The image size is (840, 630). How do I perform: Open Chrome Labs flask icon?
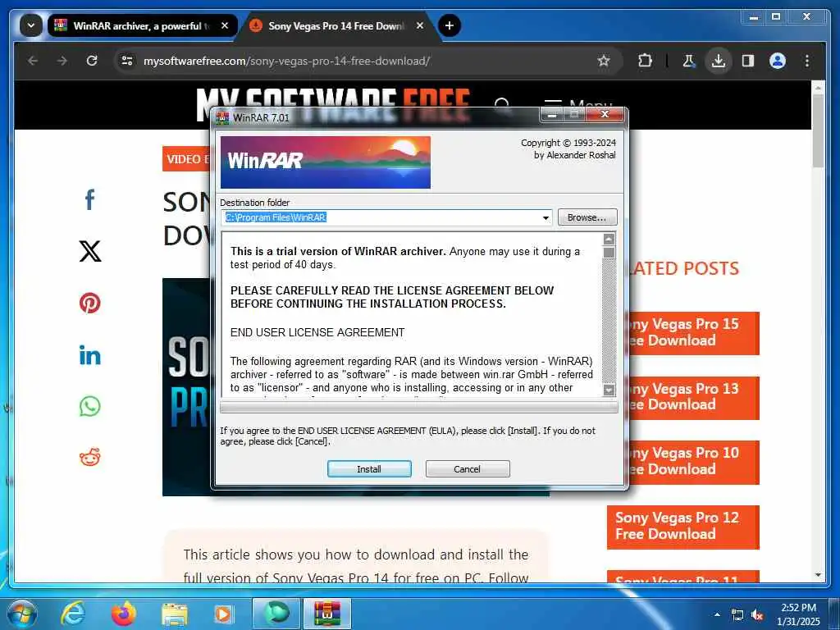pyautogui.click(x=688, y=61)
